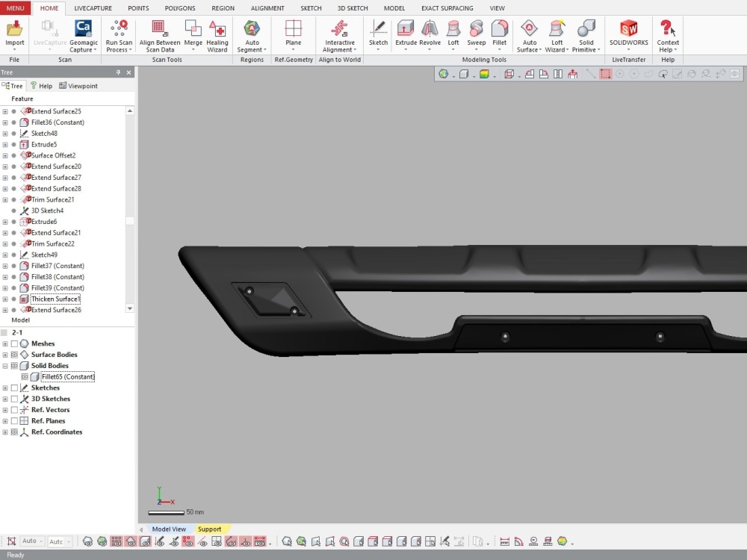The width and height of the screenshot is (747, 560).
Task: Expand the Surface Bodies node
Action: point(5,354)
